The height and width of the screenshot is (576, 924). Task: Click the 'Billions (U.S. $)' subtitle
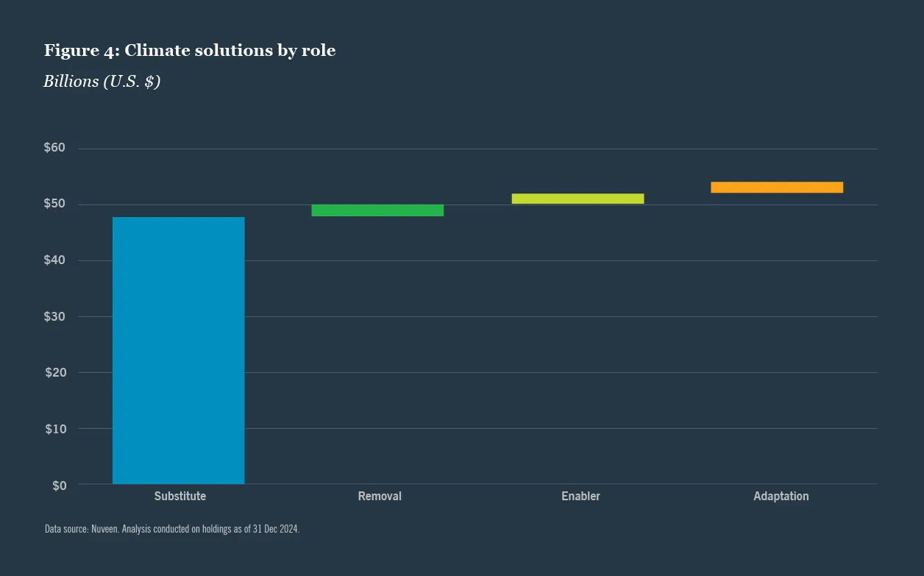[x=102, y=82]
